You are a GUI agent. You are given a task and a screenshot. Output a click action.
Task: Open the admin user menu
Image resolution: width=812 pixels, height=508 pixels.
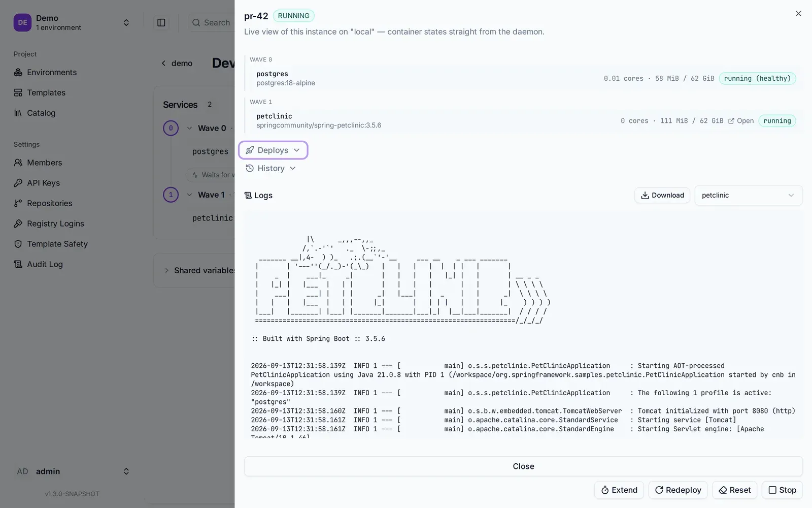(x=72, y=471)
